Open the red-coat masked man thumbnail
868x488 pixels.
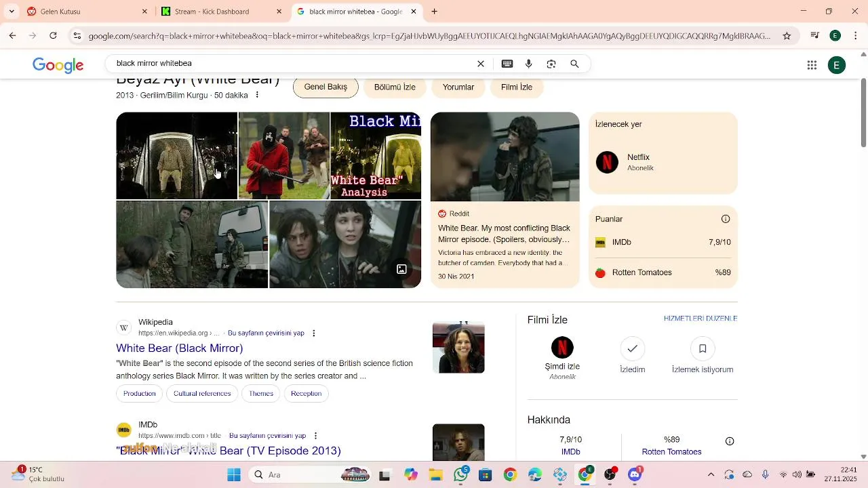284,156
